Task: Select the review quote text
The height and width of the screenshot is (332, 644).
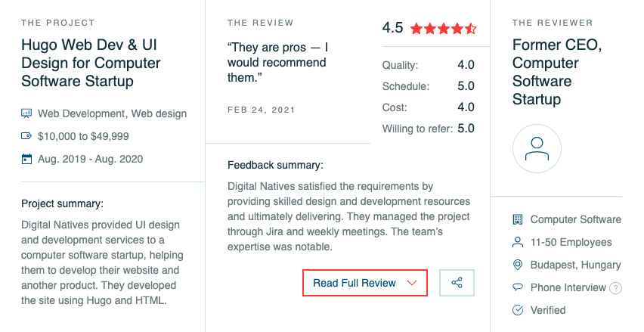Action: point(277,63)
